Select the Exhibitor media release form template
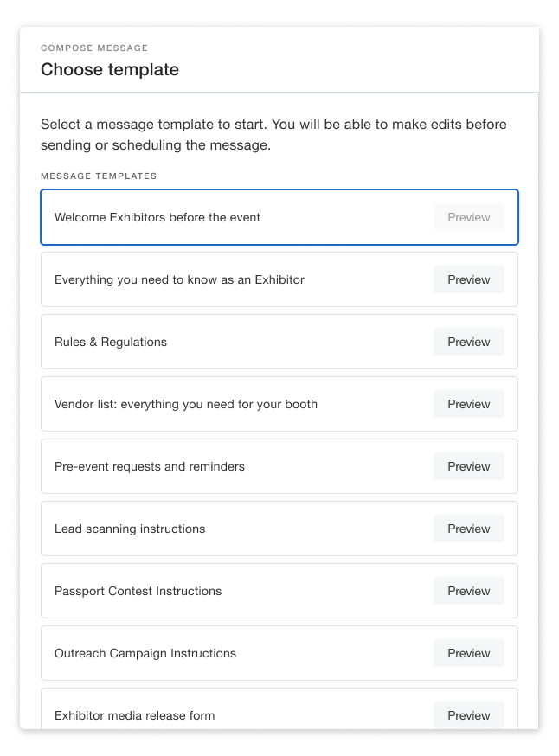This screenshot has width=559, height=756. point(135,715)
